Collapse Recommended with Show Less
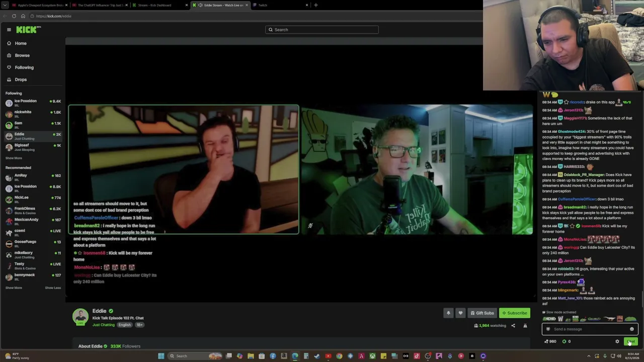The image size is (644, 362). (x=53, y=288)
